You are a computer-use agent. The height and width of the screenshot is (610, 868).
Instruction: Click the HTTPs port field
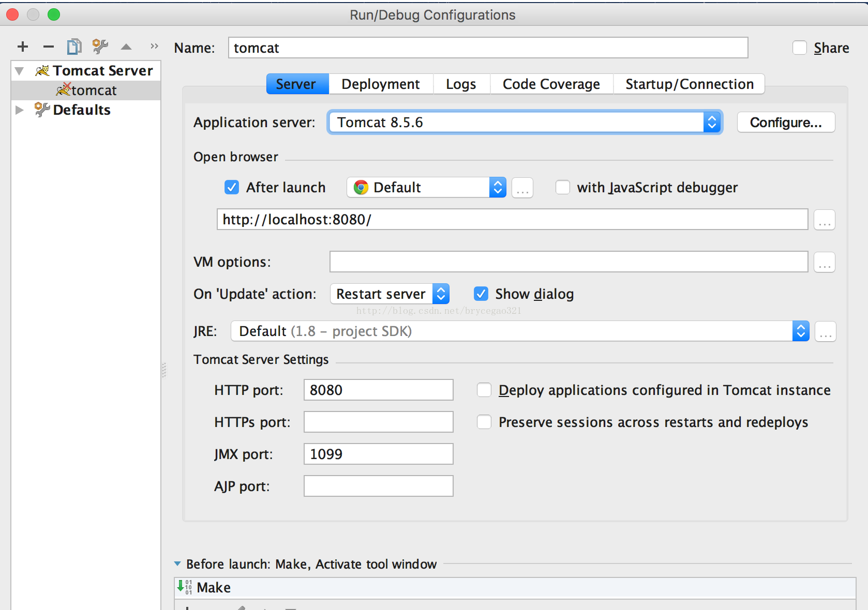tap(379, 422)
